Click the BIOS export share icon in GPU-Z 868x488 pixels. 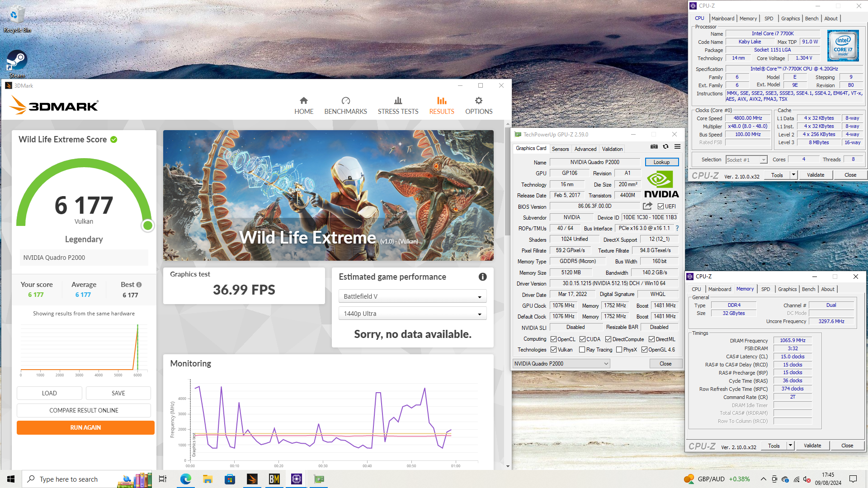[647, 206]
